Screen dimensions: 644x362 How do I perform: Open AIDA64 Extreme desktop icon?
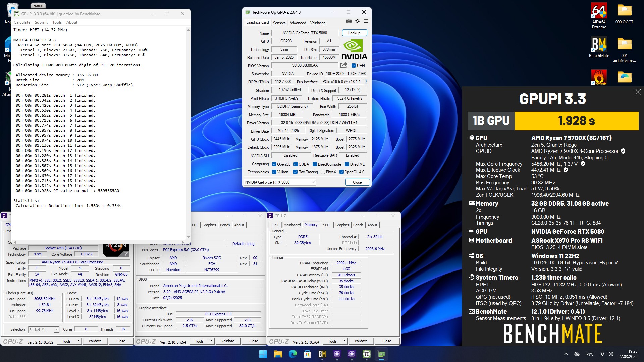599,16
